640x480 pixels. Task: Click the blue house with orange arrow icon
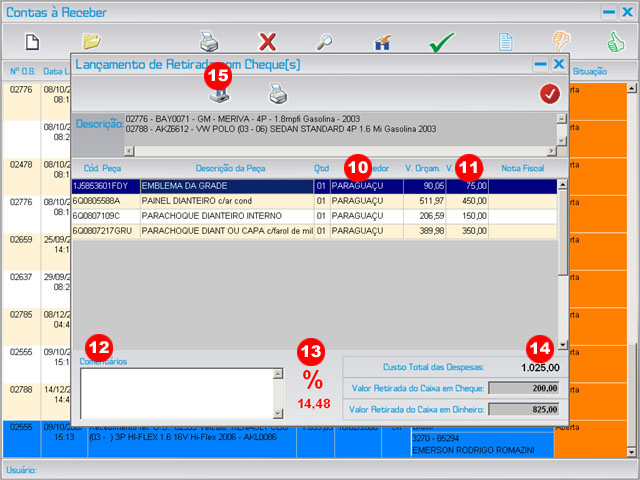click(x=382, y=42)
